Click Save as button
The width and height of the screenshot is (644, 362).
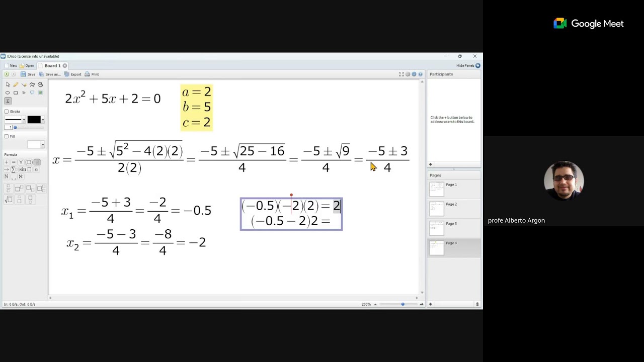point(50,74)
